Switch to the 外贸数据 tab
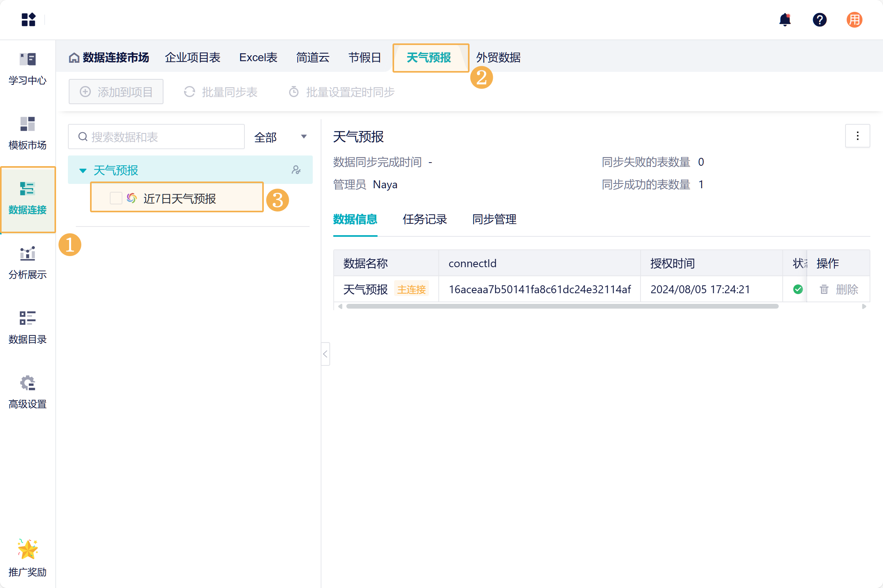Screen dimensions: 883x588 coord(498,58)
